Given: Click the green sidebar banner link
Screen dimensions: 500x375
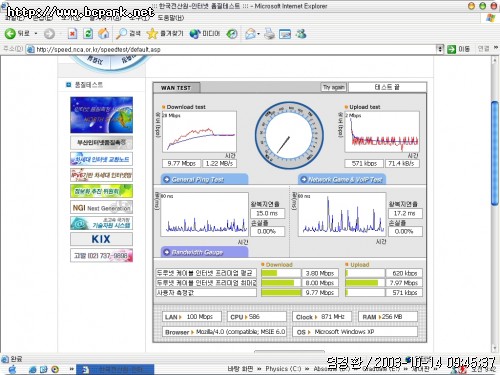Looking at the screenshot, I should 101,191.
